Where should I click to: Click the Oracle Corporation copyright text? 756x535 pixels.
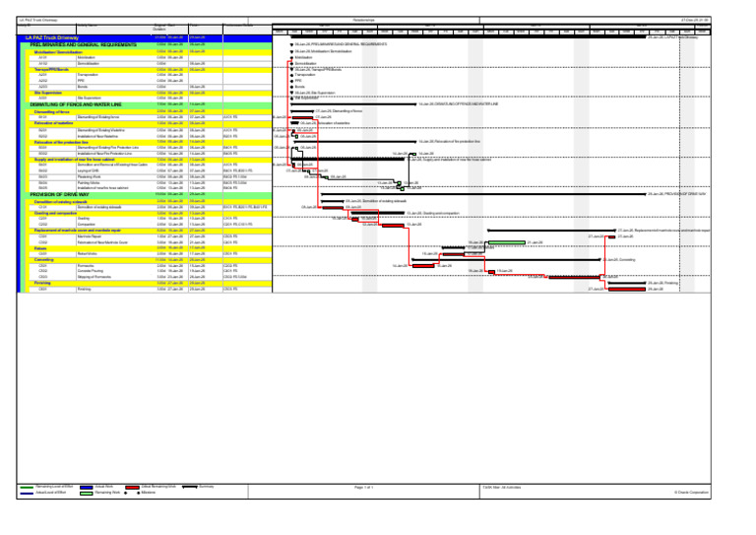tap(691, 493)
